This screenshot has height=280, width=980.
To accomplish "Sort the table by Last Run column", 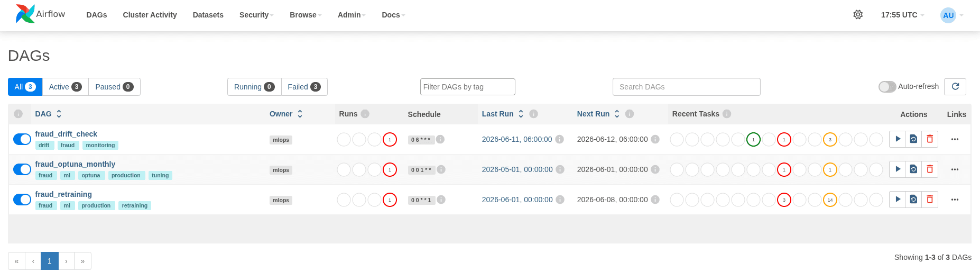I will click(x=503, y=114).
